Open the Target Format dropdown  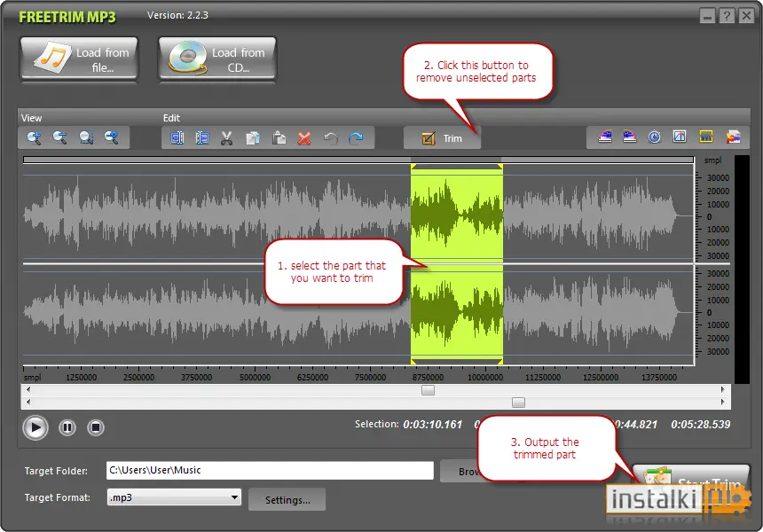[174, 497]
